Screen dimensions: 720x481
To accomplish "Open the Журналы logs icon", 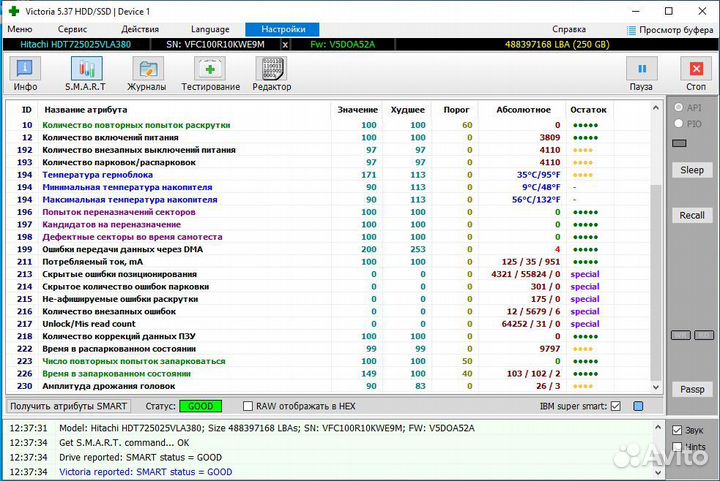I will (148, 69).
